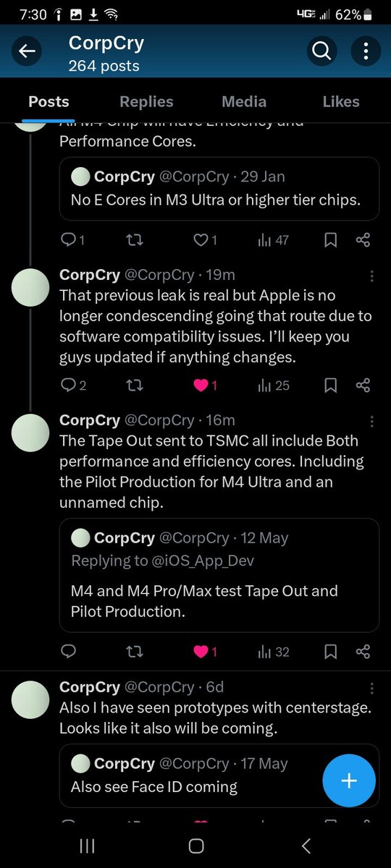
Task: Tap the Android recent apps navigation button
Action: (86, 846)
